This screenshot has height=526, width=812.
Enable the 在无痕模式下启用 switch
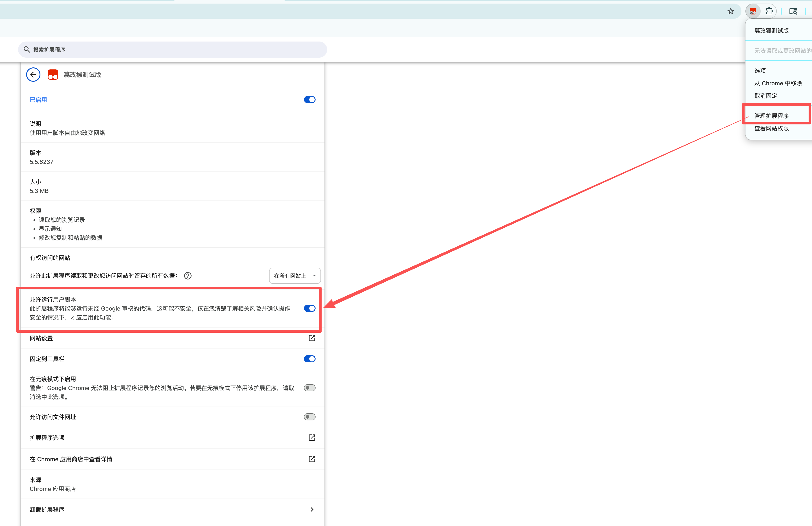(310, 388)
